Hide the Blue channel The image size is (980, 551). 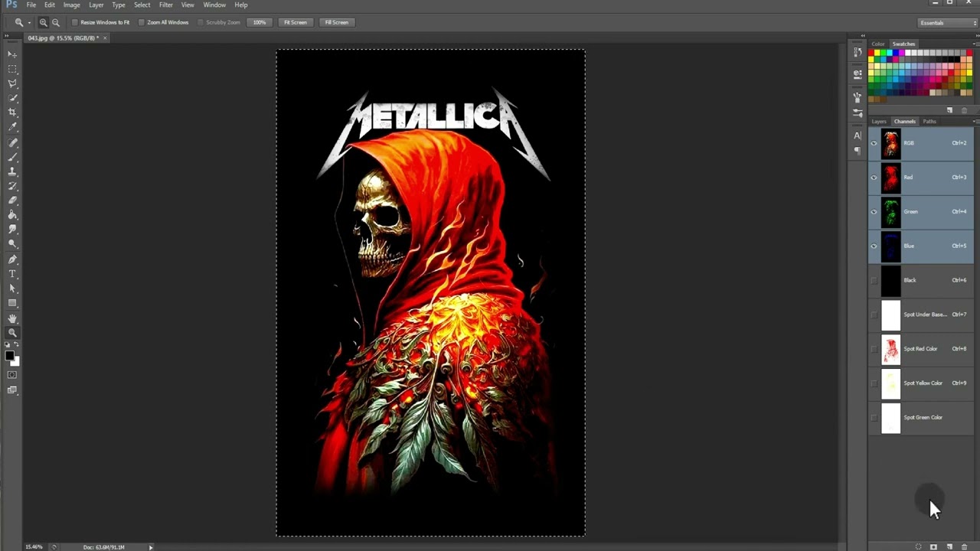[874, 246]
